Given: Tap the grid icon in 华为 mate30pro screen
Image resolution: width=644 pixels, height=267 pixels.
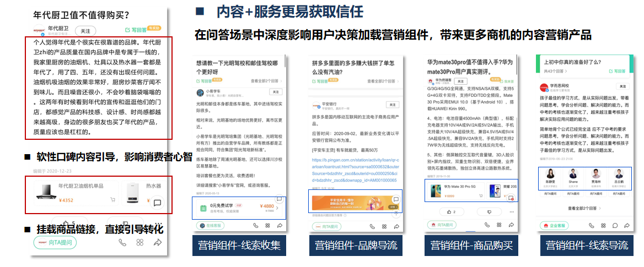Looking at the screenshot, I should pos(499,225).
